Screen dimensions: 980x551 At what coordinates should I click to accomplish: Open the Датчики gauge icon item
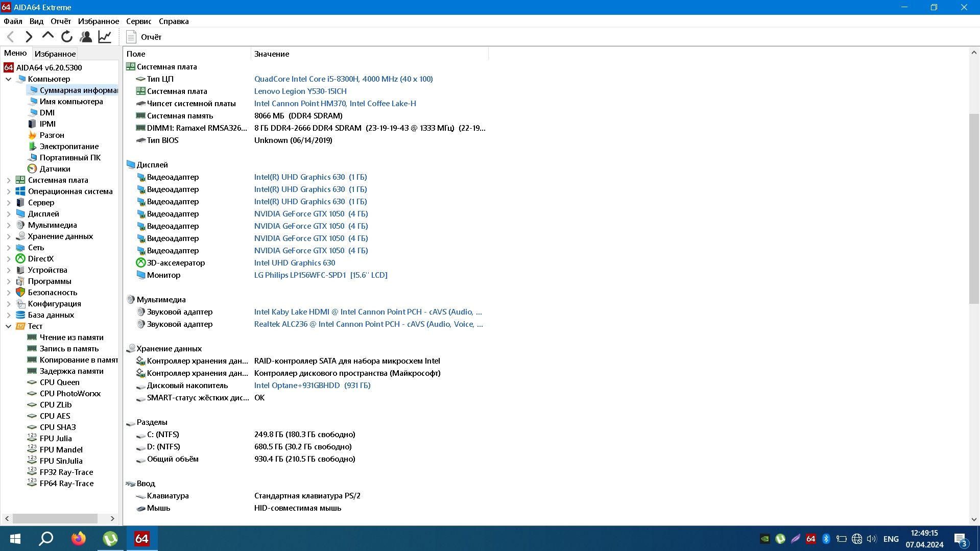[x=32, y=169]
